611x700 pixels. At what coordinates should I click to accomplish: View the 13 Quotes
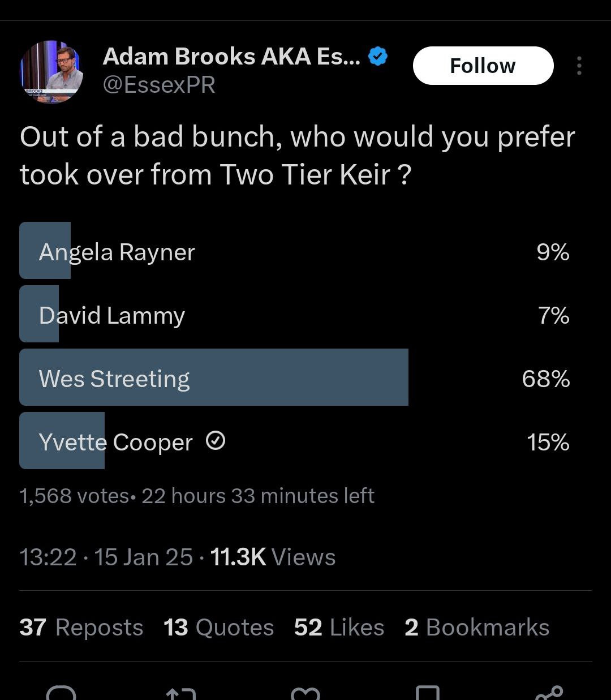tap(218, 627)
